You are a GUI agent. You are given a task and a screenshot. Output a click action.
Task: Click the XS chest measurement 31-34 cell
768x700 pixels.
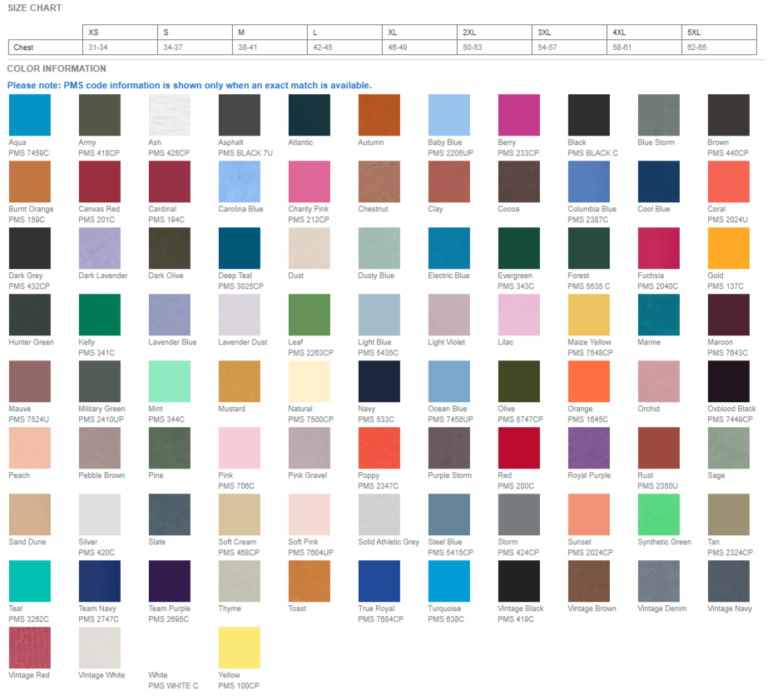click(x=99, y=47)
